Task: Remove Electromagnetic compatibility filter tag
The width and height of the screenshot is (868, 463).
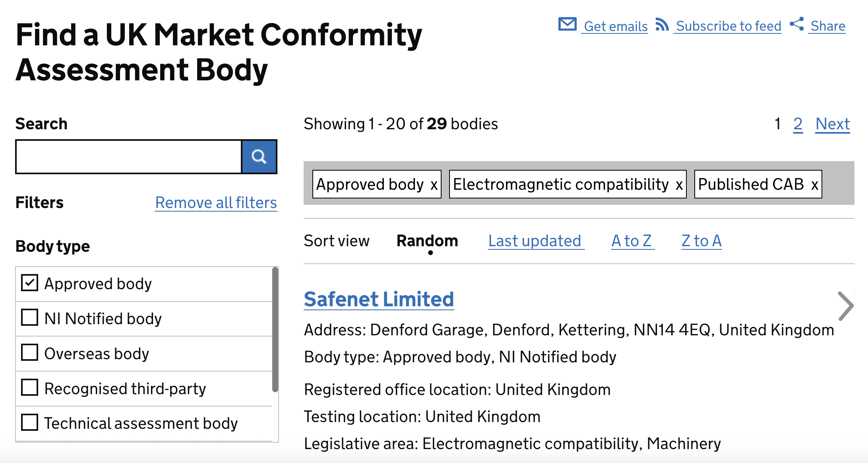Action: pyautogui.click(x=679, y=185)
